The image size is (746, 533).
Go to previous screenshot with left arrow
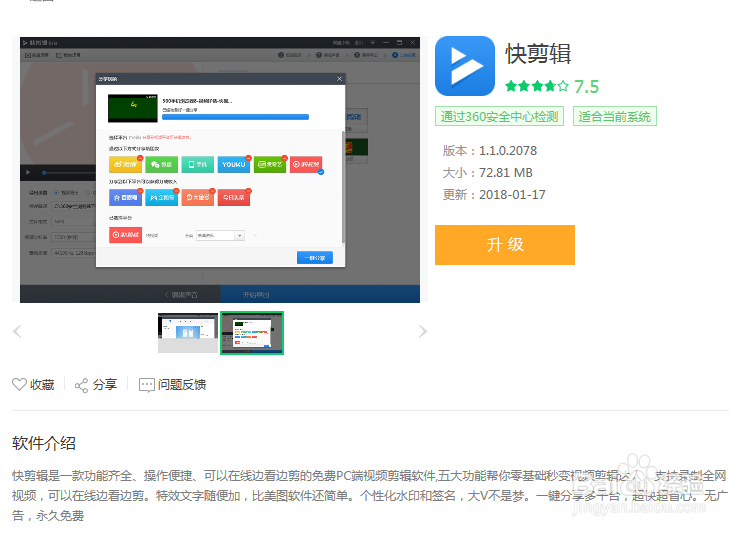[x=17, y=331]
